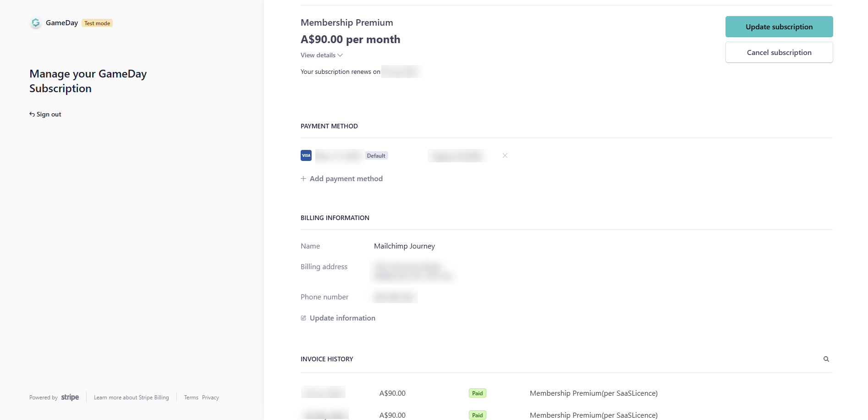Add a new payment method
This screenshot has height=420, width=868.
pyautogui.click(x=341, y=178)
